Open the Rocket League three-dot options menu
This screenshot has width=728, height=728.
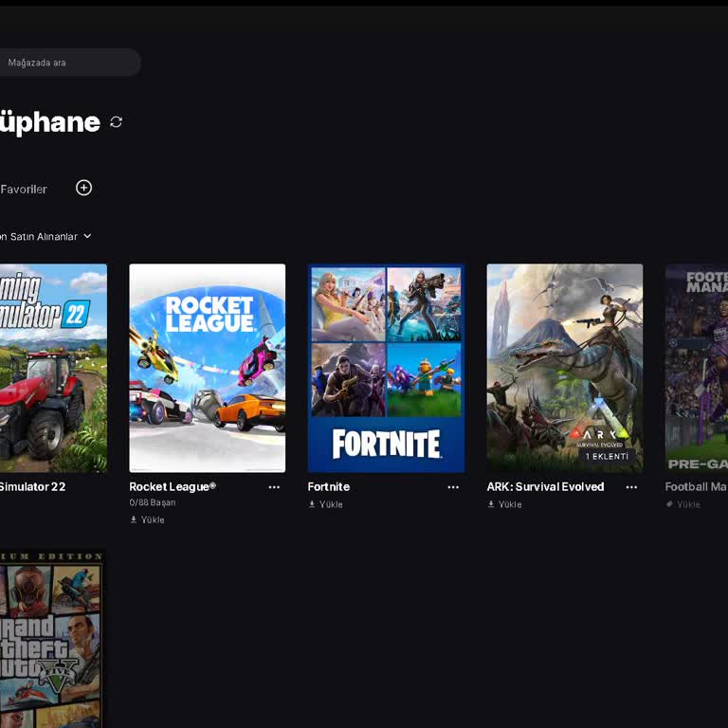(274, 487)
